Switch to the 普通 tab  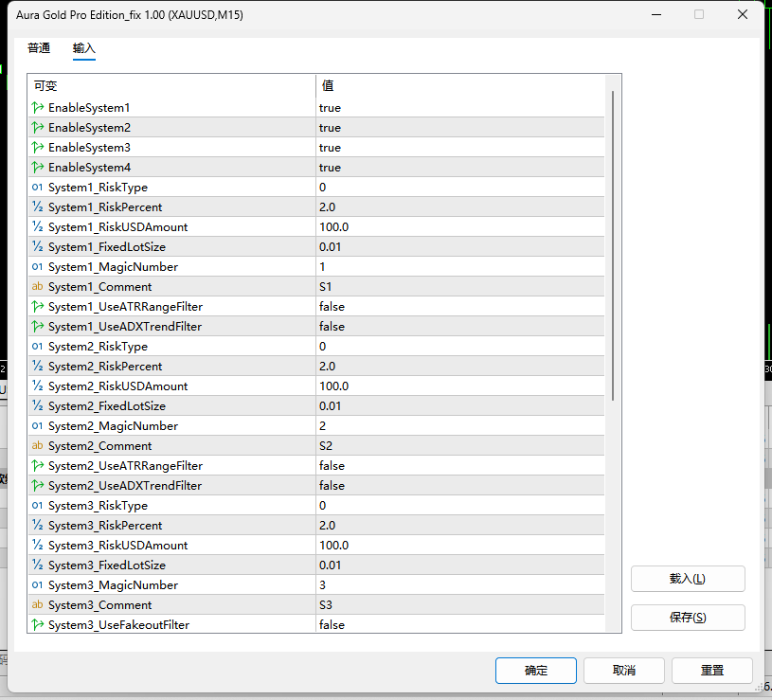pos(39,48)
